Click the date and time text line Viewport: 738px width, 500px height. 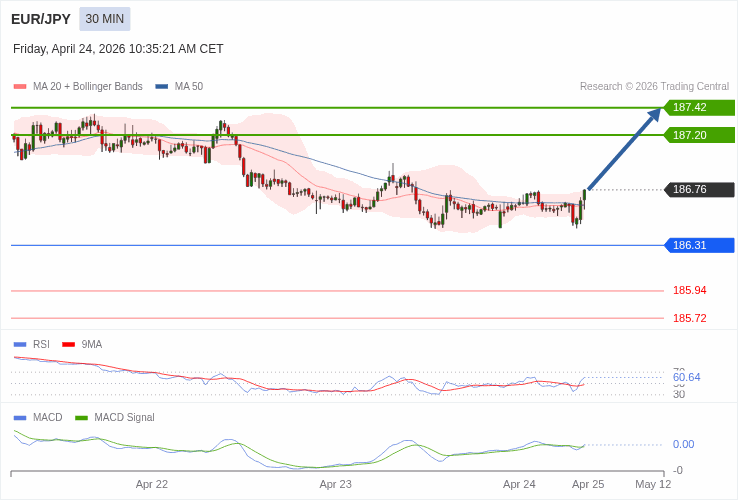(x=118, y=49)
